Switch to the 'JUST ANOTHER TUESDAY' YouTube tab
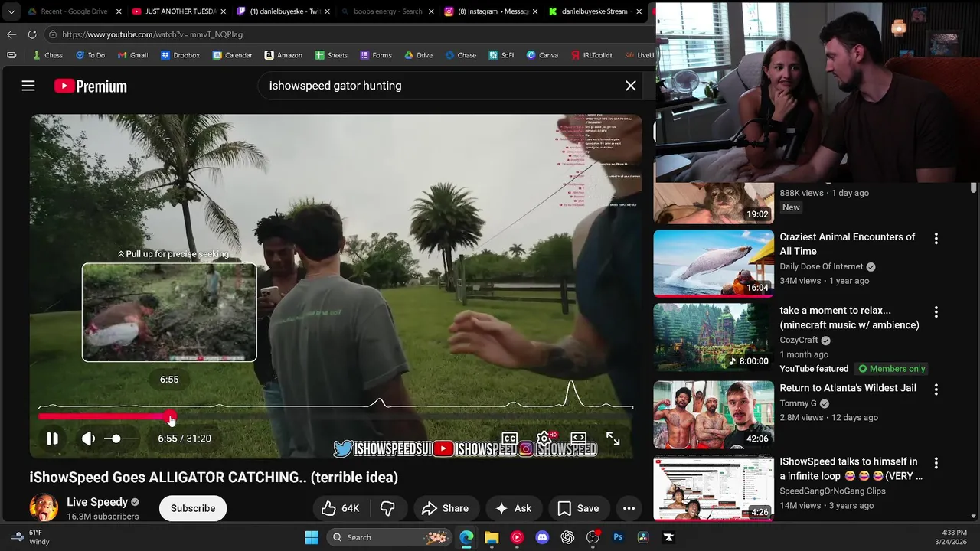Viewport: 980px width, 551px height. point(180,11)
